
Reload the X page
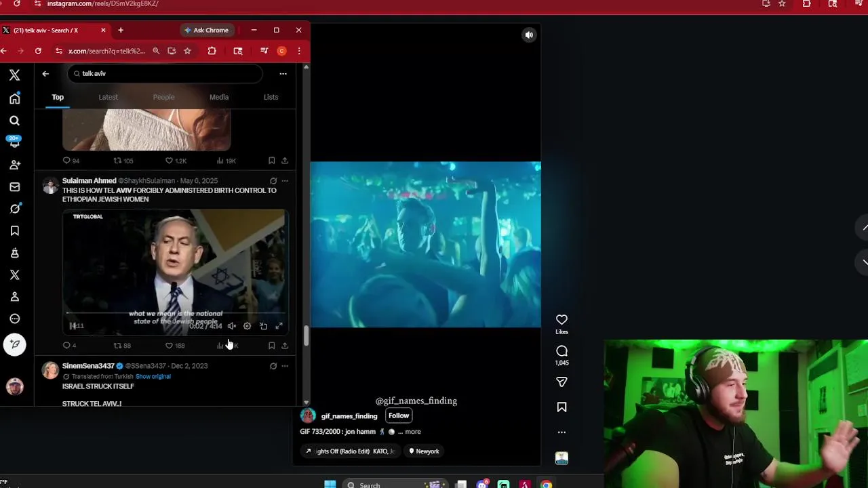pos(38,51)
